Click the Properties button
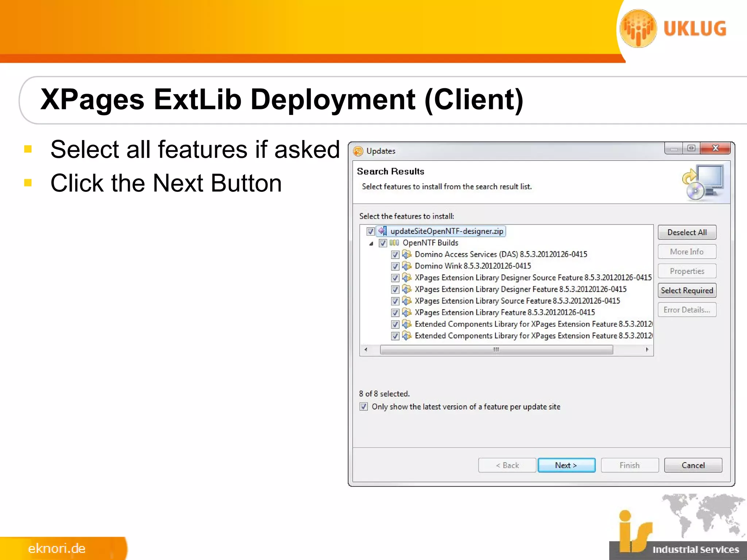This screenshot has height=560, width=747. click(687, 271)
